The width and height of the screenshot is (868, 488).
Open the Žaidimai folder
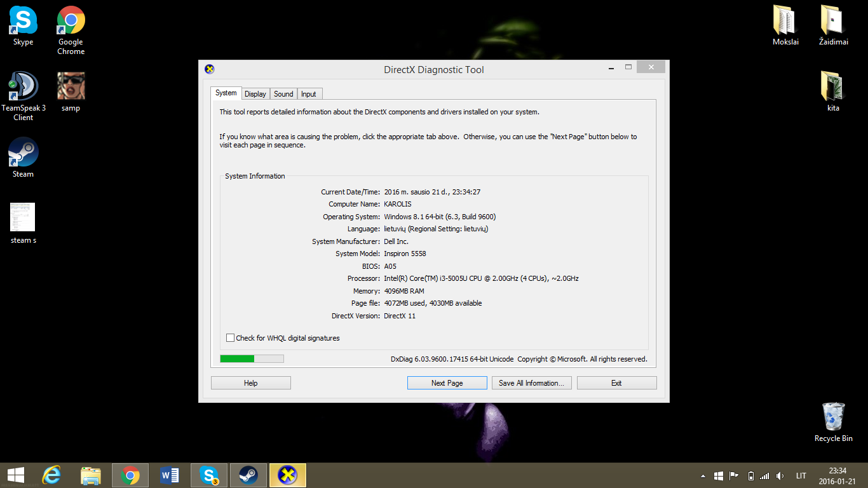click(x=833, y=26)
